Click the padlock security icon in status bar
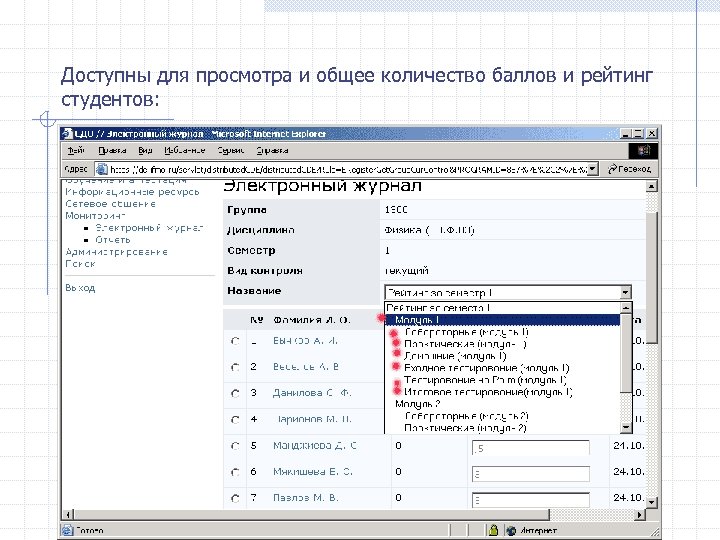 point(494,531)
